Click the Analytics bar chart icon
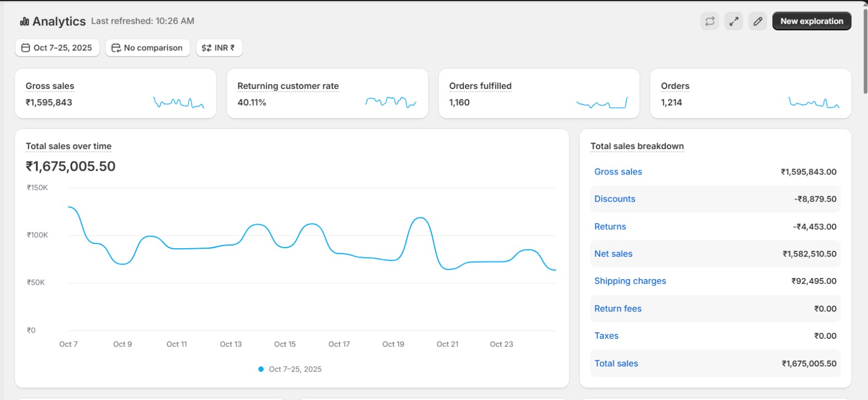 point(24,22)
